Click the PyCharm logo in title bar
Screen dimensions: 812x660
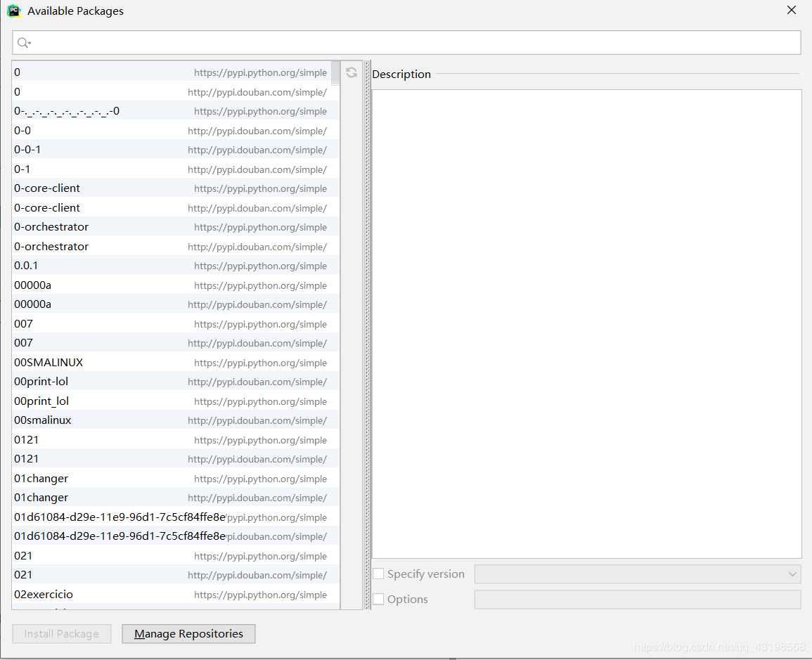point(13,11)
